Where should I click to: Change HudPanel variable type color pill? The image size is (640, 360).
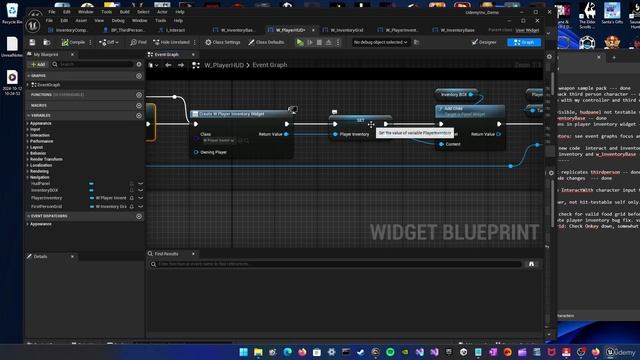click(x=91, y=184)
